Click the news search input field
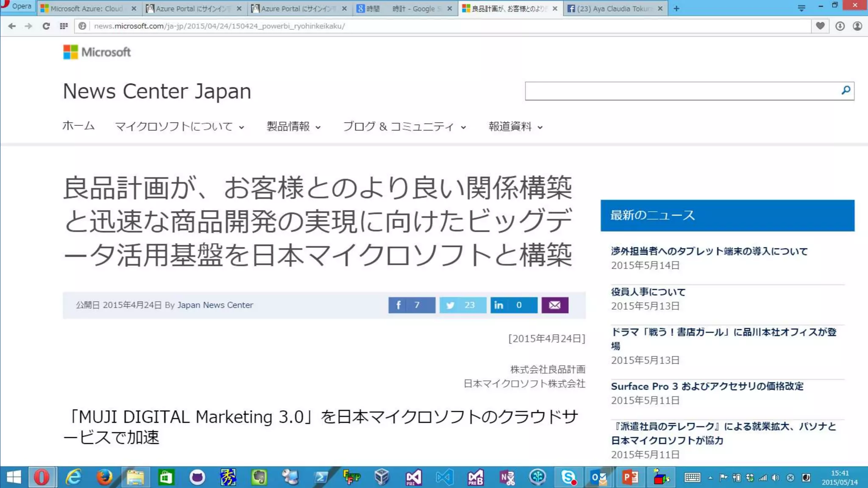 coord(682,91)
